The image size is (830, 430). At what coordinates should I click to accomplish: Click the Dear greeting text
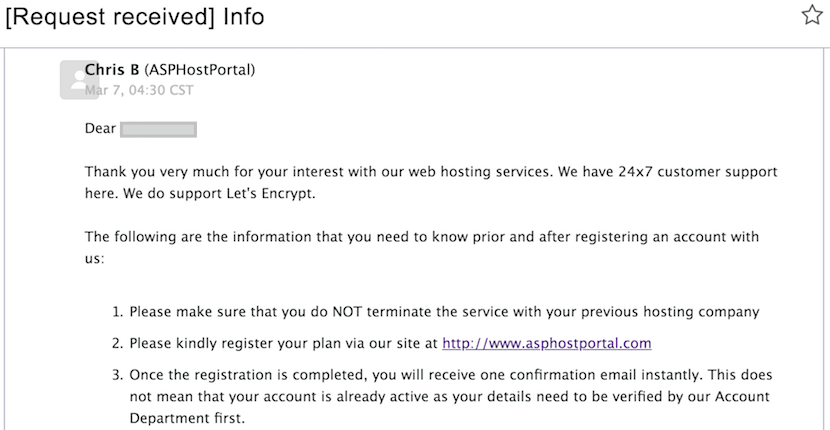pyautogui.click(x=100, y=129)
